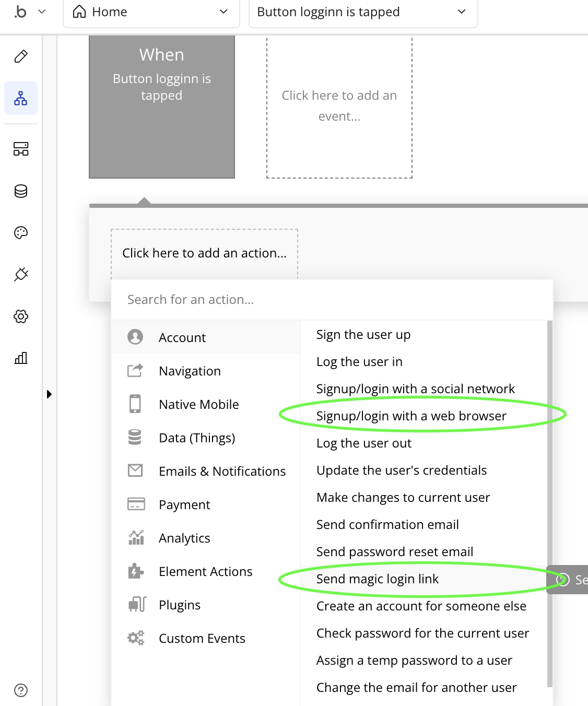Choose 'Log the user in' action

coord(359,362)
